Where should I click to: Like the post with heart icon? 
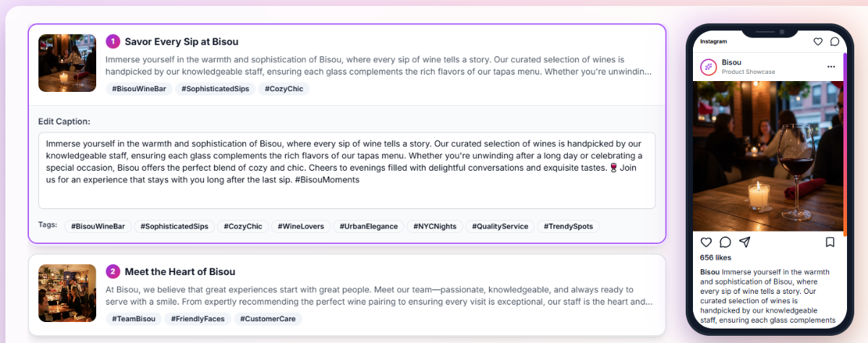click(706, 242)
